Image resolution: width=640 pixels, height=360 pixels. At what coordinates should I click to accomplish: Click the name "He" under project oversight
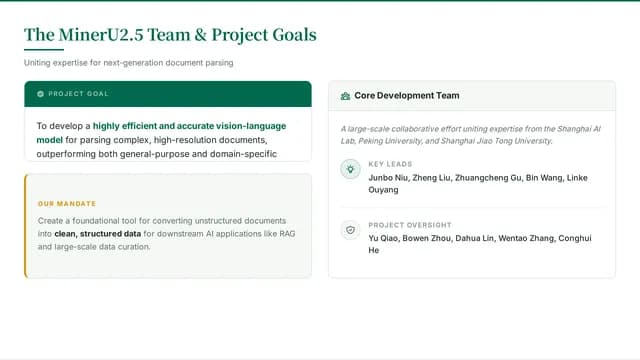click(x=374, y=250)
